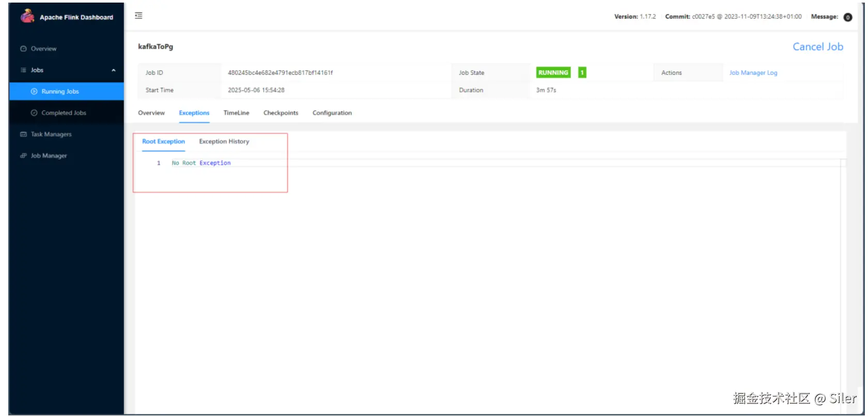Open the Configuration tab
868x417 pixels.
[x=332, y=113]
